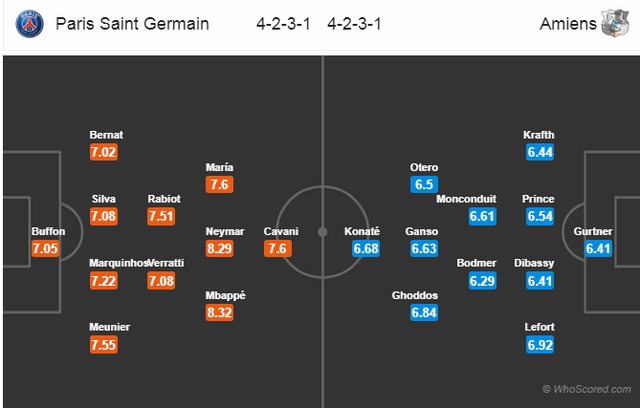
Task: Click the player name Krafth
Action: point(539,135)
